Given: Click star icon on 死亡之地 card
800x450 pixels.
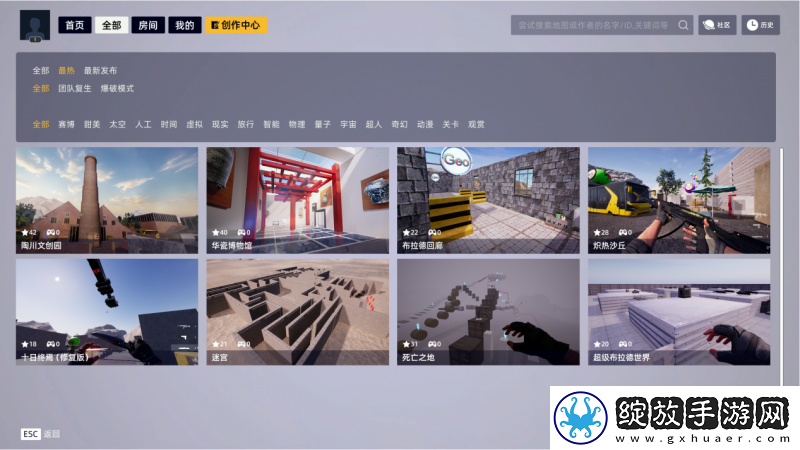Looking at the screenshot, I should (x=407, y=344).
